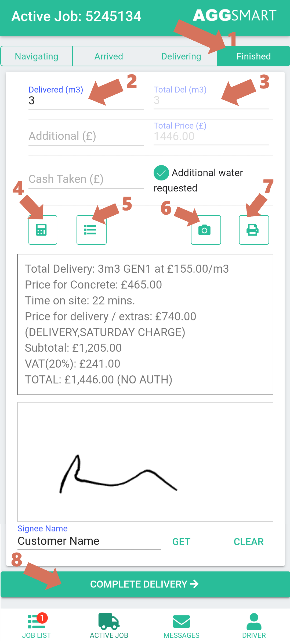Switch to Navigating tab
The width and height of the screenshot is (290, 644).
point(37,56)
